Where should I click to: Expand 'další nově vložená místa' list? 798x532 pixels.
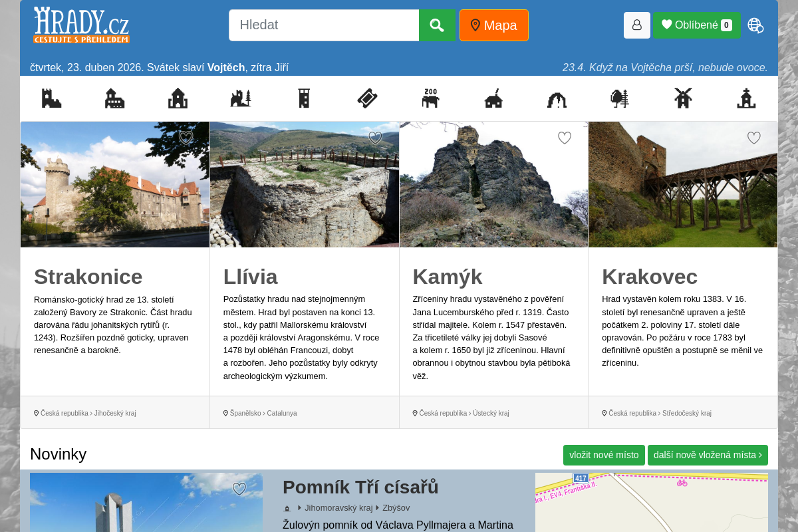click(x=707, y=455)
